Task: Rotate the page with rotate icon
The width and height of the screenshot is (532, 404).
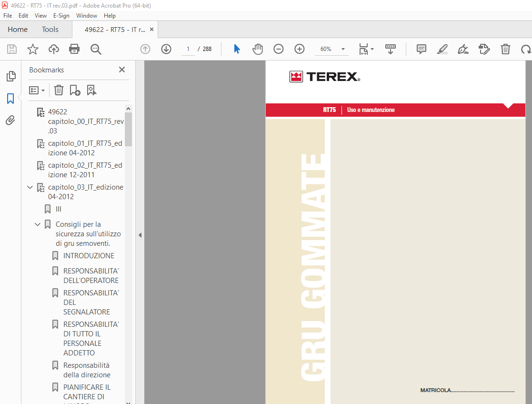Action: click(526, 49)
